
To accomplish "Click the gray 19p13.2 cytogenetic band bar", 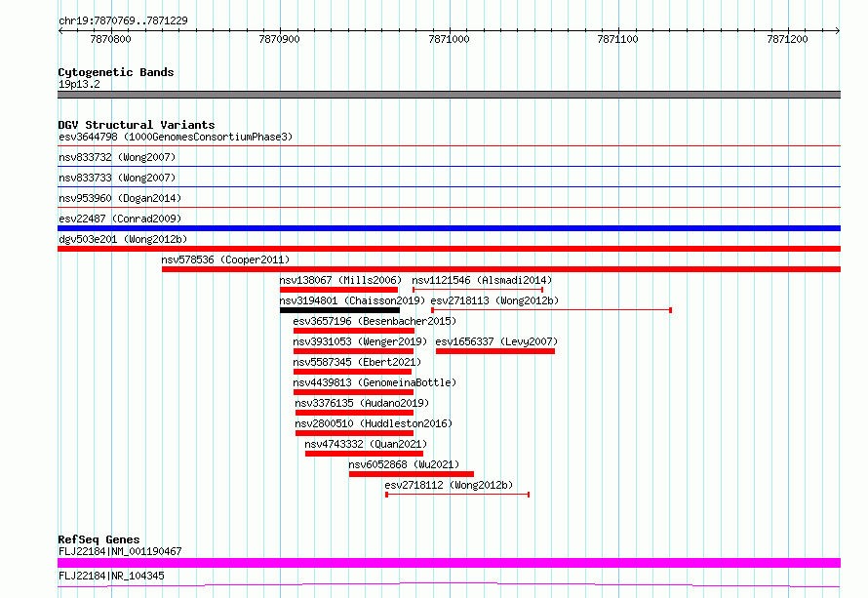I will pos(449,95).
